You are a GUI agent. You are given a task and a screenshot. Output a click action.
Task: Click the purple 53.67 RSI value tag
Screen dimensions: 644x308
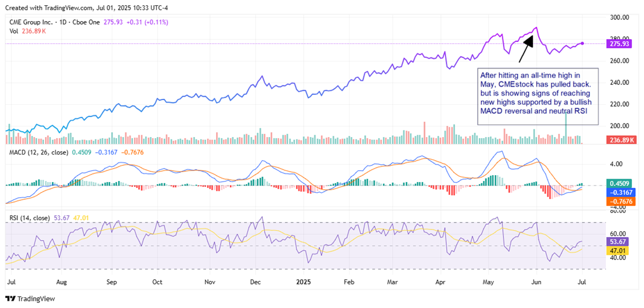(x=615, y=241)
